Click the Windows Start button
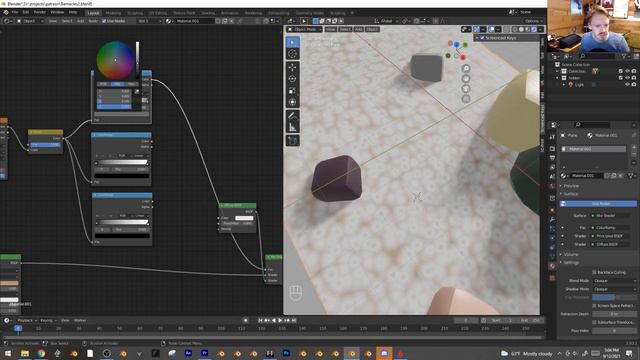The width and height of the screenshot is (640, 360). 8,353
